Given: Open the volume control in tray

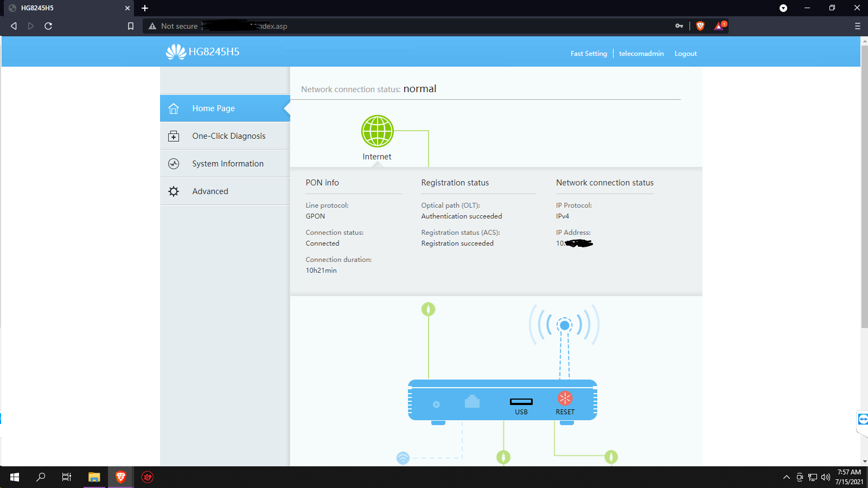Looking at the screenshot, I should tap(826, 477).
